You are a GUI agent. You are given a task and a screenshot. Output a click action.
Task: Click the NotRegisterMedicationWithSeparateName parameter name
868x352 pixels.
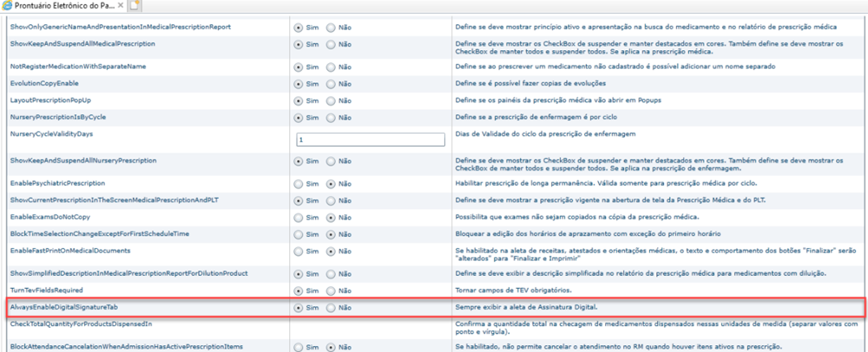coord(78,66)
